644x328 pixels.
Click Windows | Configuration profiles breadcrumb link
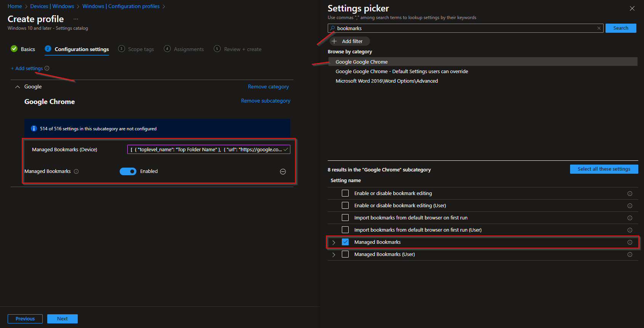pyautogui.click(x=121, y=6)
